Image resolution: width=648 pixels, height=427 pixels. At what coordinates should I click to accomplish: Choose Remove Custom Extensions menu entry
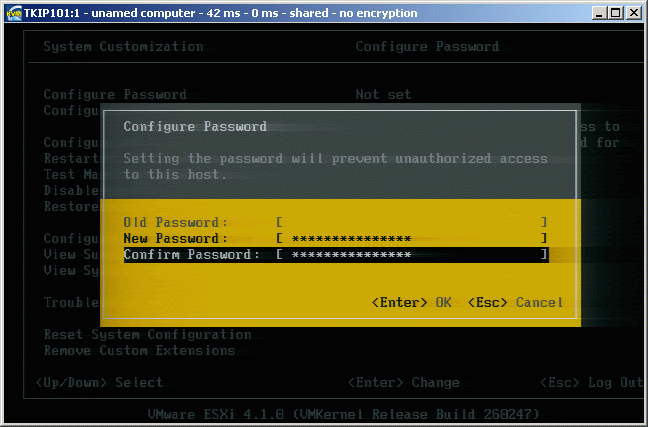139,350
